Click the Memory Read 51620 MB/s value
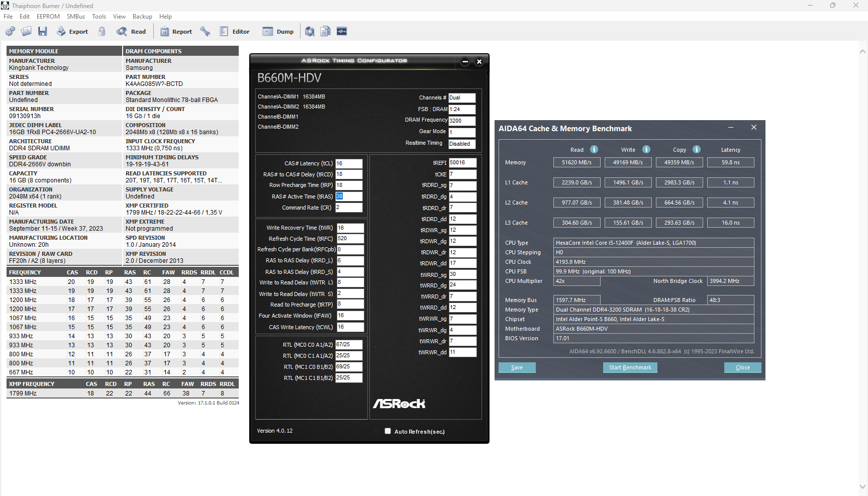This screenshot has height=496, width=868. (x=577, y=162)
